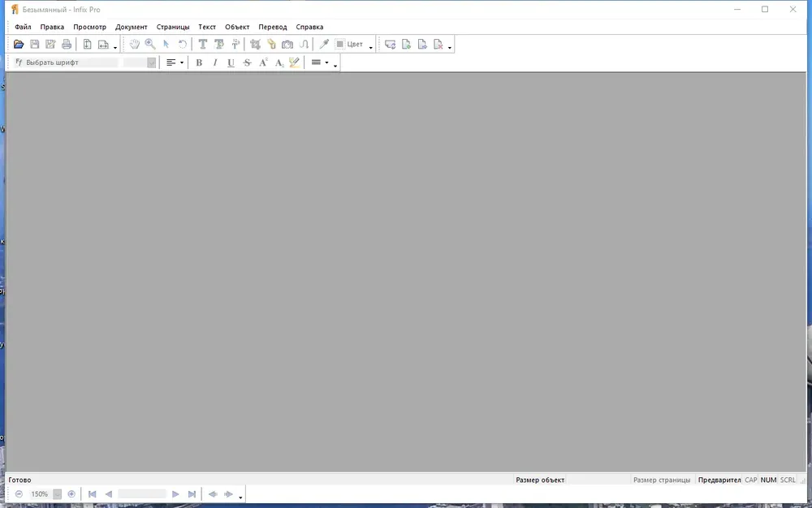Select the Zoom magnifier tool
This screenshot has height=508, width=812.
point(150,45)
